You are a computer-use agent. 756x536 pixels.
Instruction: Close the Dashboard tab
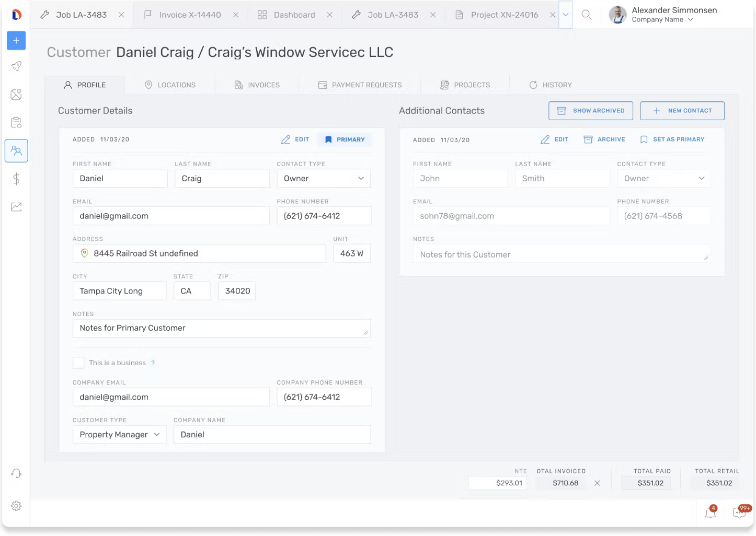330,15
